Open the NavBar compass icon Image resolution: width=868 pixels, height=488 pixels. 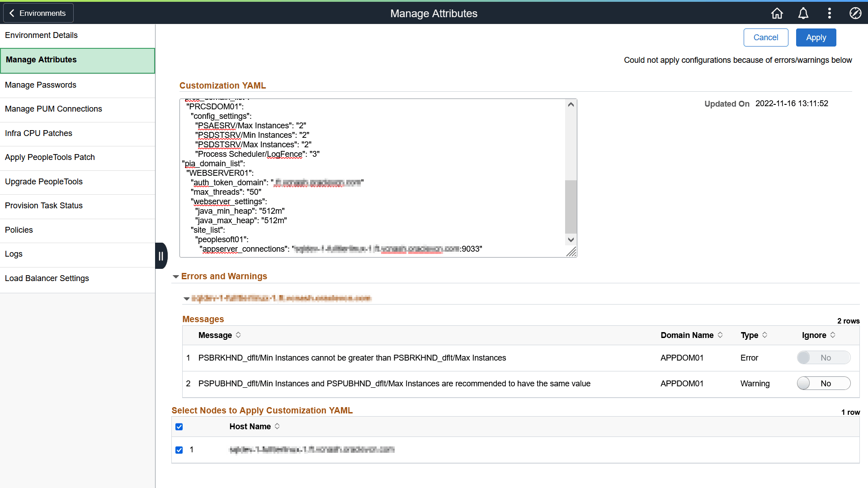coord(856,13)
